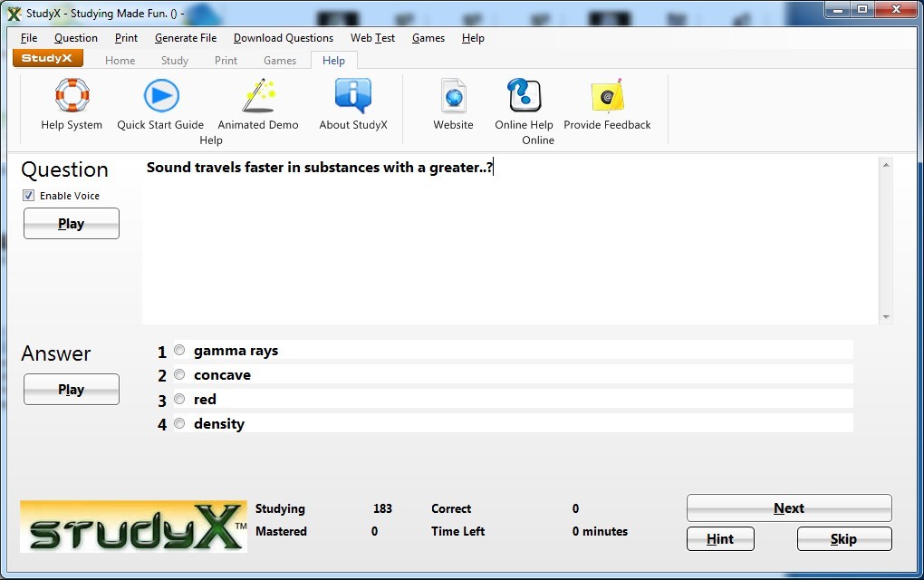This screenshot has width=924, height=580.
Task: Open the File menu
Action: click(29, 38)
